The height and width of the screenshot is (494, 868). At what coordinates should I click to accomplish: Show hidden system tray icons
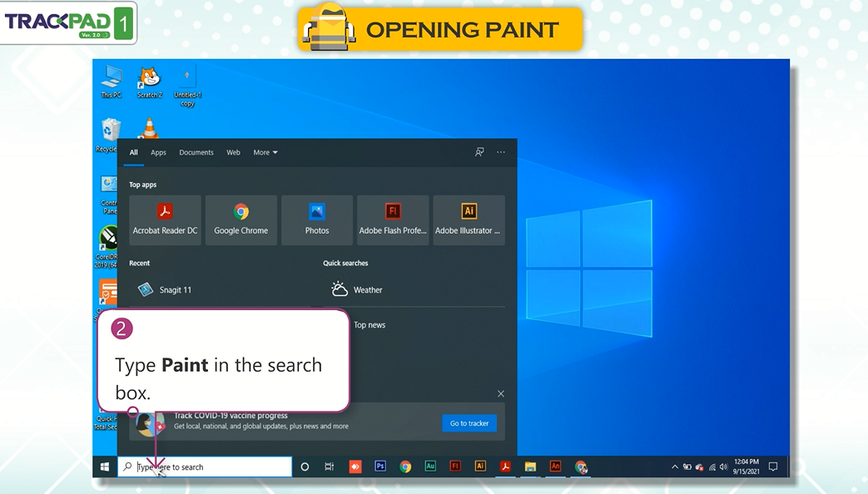pos(675,467)
